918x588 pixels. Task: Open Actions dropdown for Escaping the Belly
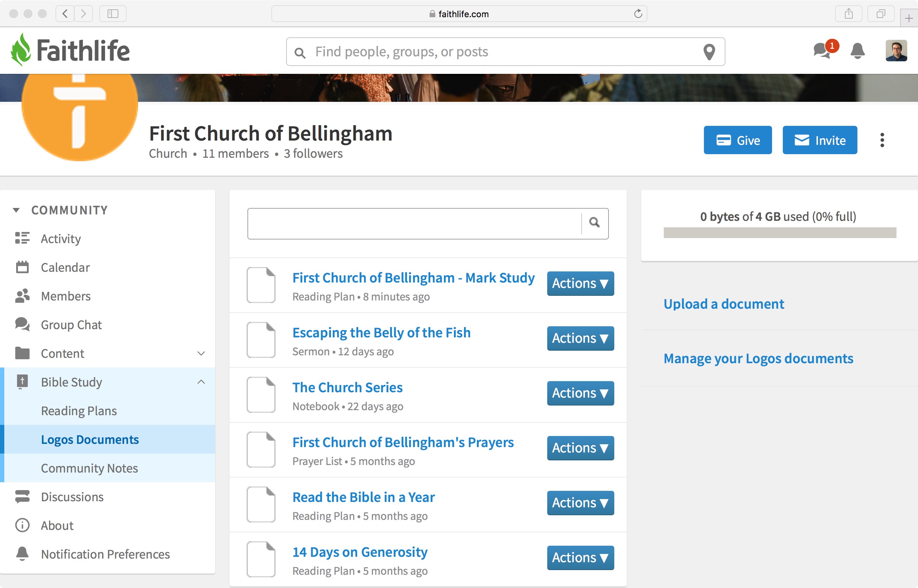point(581,338)
